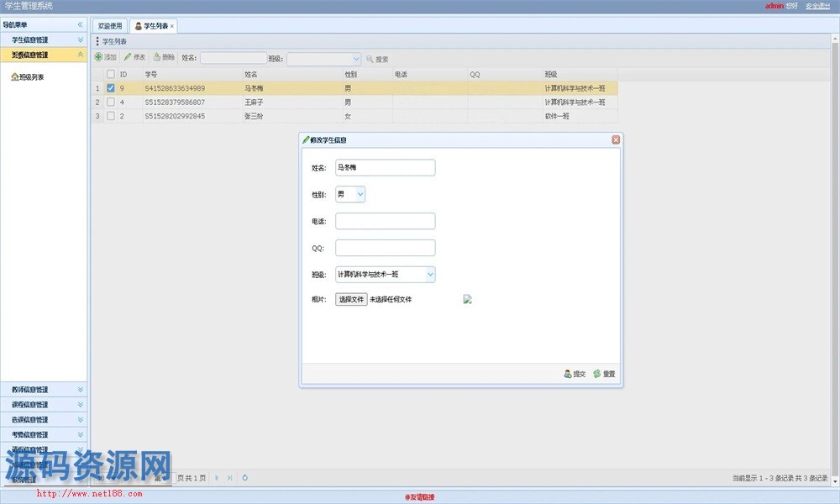Check the row checkbox for 王麻子
This screenshot has height=504, width=840.
110,102
